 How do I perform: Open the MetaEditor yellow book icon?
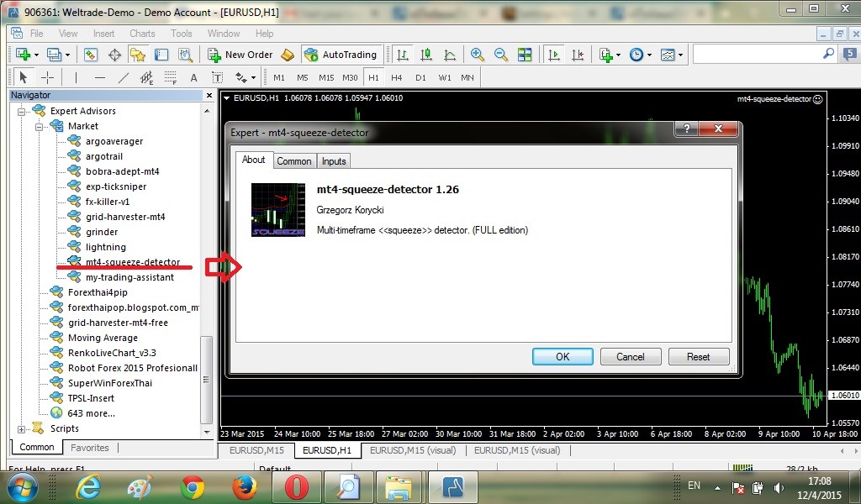point(288,55)
